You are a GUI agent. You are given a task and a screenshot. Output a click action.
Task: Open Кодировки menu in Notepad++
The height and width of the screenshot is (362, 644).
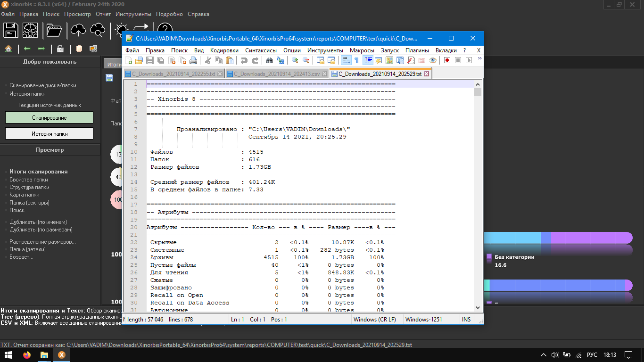224,50
